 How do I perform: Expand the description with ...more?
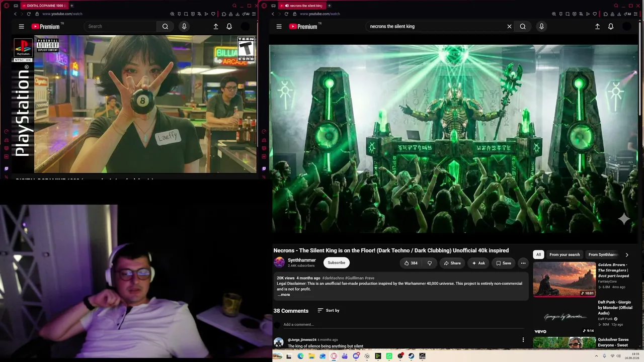pyautogui.click(x=284, y=295)
